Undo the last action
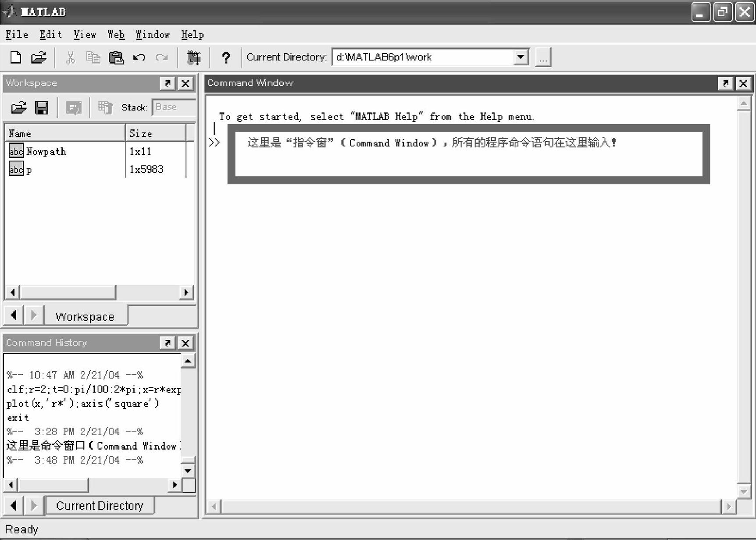Image resolution: width=756 pixels, height=540 pixels. (139, 57)
